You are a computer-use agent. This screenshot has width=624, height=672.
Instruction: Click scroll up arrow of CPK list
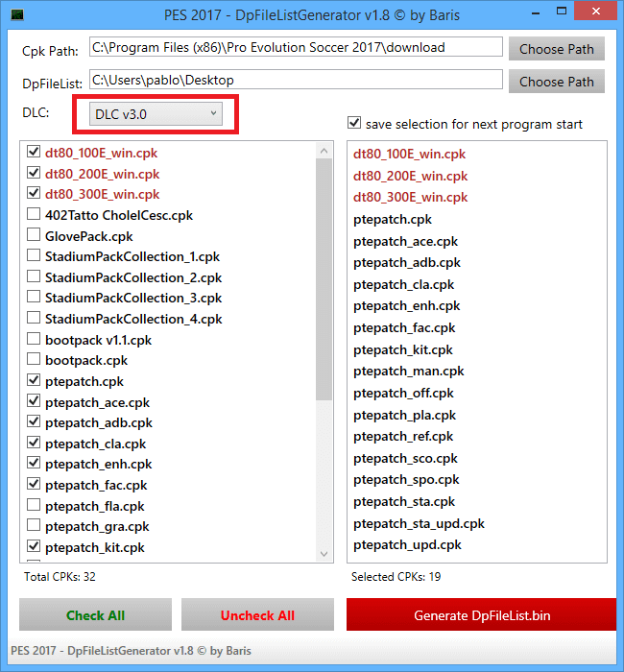click(x=324, y=151)
